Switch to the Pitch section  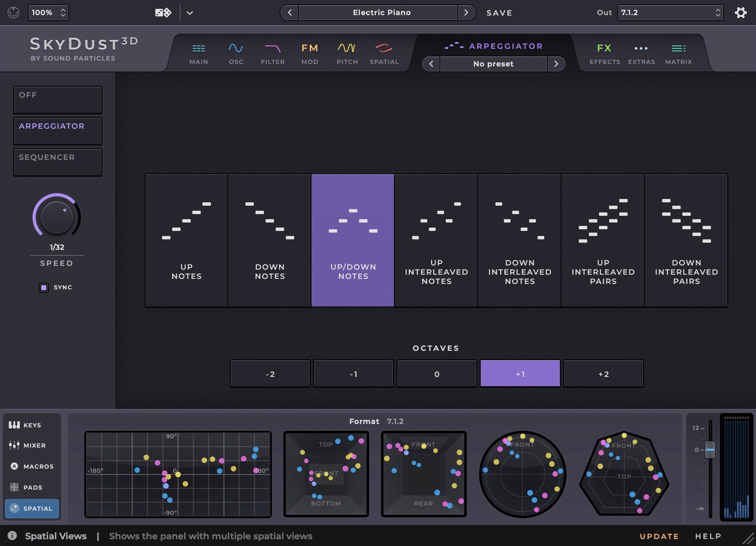pyautogui.click(x=347, y=53)
